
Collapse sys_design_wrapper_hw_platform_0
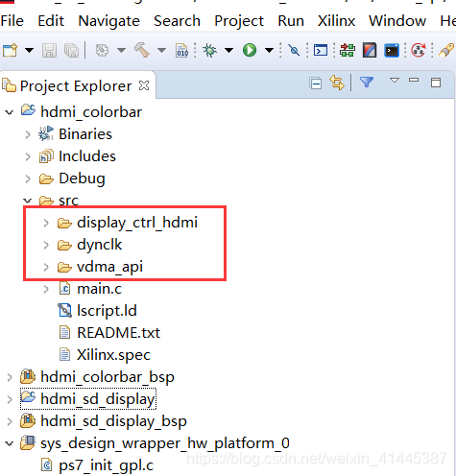(10, 443)
